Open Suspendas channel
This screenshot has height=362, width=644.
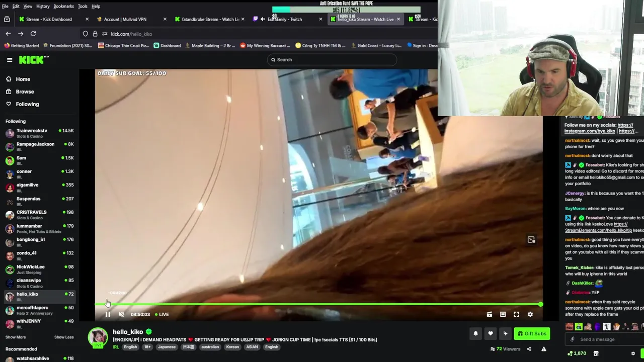pos(39,201)
